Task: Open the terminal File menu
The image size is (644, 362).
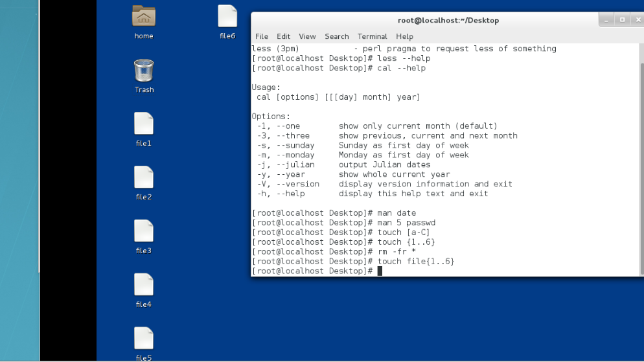Action: pos(262,36)
